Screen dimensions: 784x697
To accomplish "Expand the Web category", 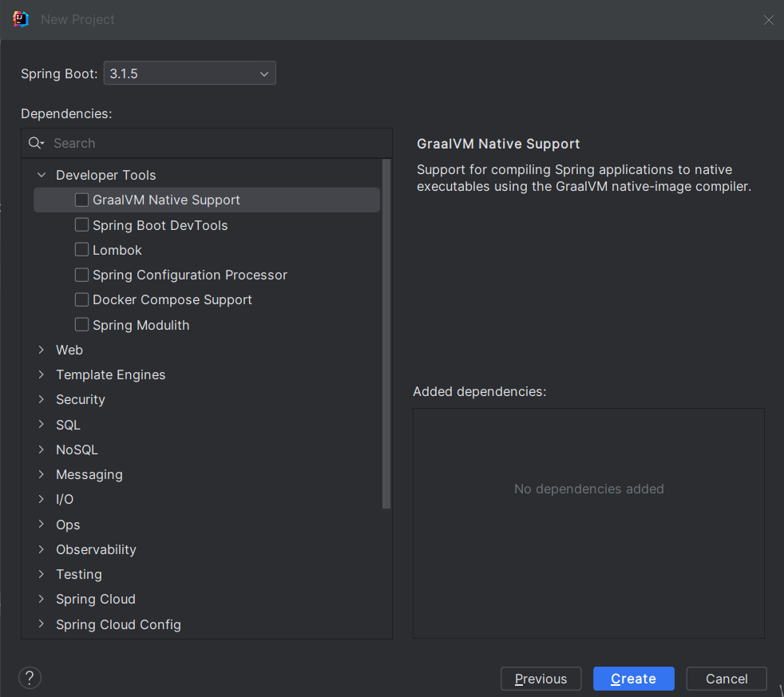I will tap(42, 350).
